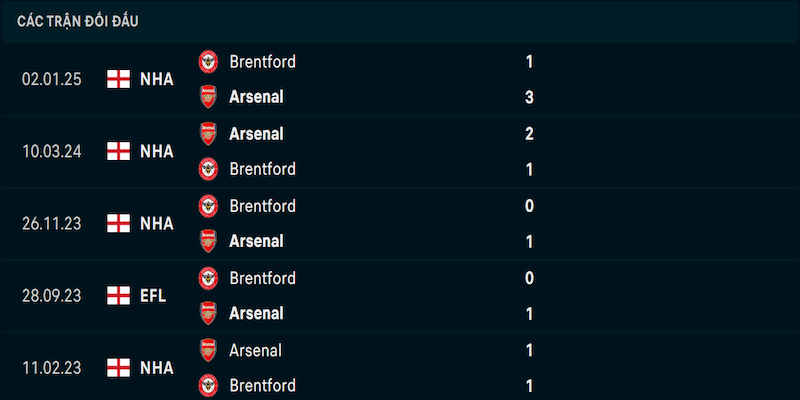Select NHA league label for 10.03.24
Image resolution: width=800 pixels, height=400 pixels.
click(x=157, y=152)
